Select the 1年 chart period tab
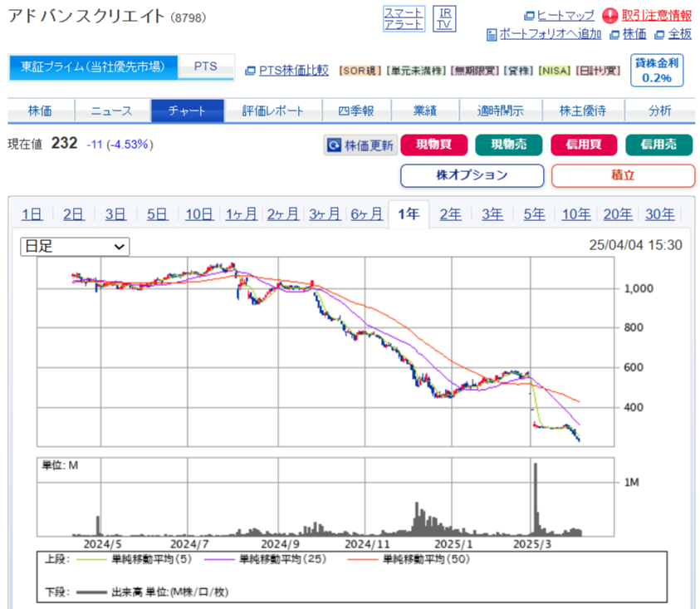The height and width of the screenshot is (609, 700). tap(409, 214)
